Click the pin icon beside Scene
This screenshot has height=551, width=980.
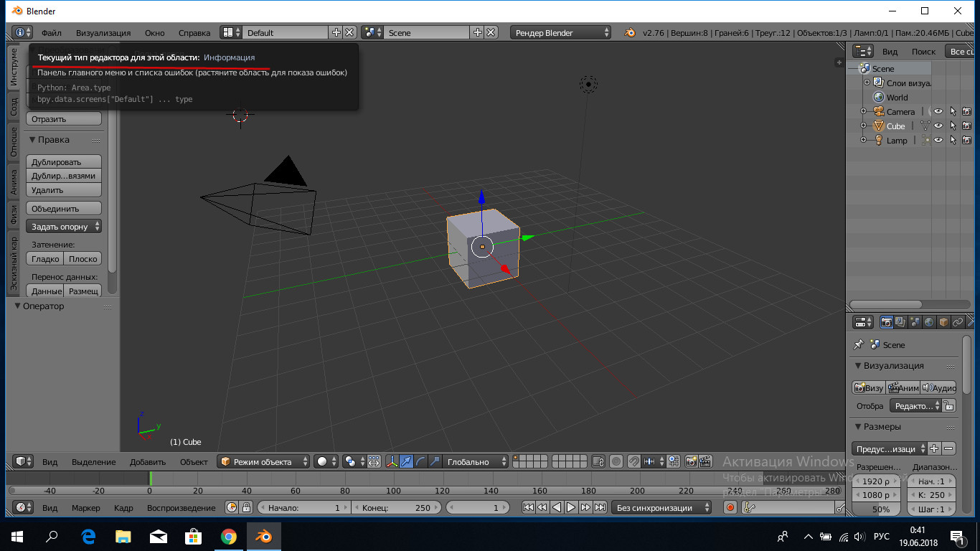858,344
